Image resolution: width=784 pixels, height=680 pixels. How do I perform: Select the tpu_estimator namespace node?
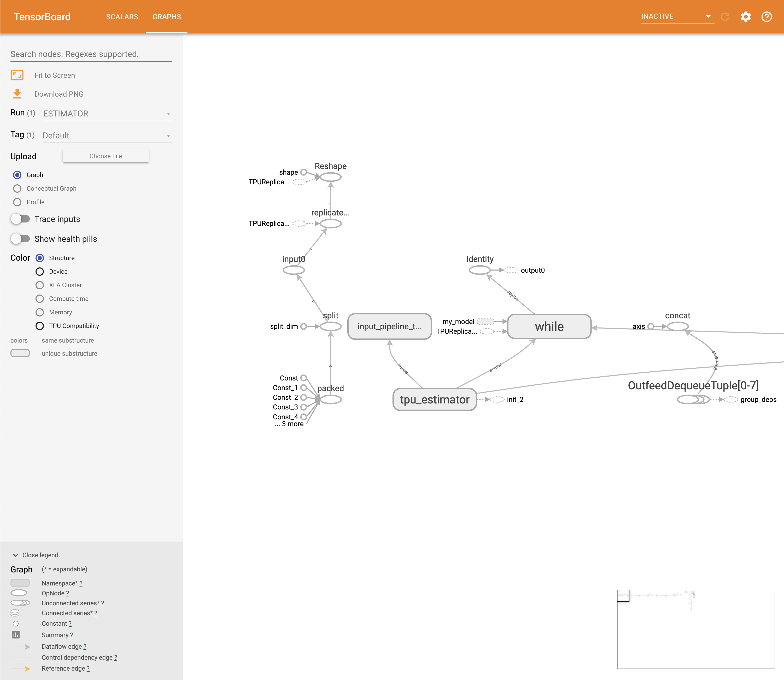pos(434,400)
